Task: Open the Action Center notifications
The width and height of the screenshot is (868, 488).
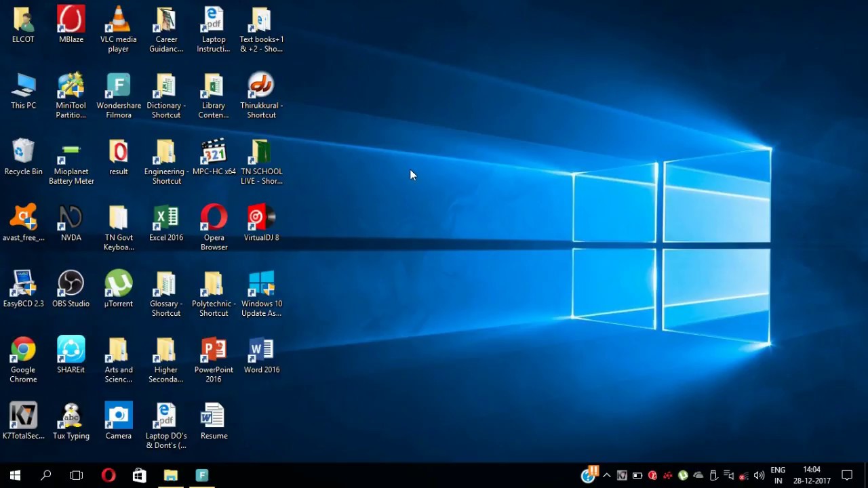Action: 847,475
